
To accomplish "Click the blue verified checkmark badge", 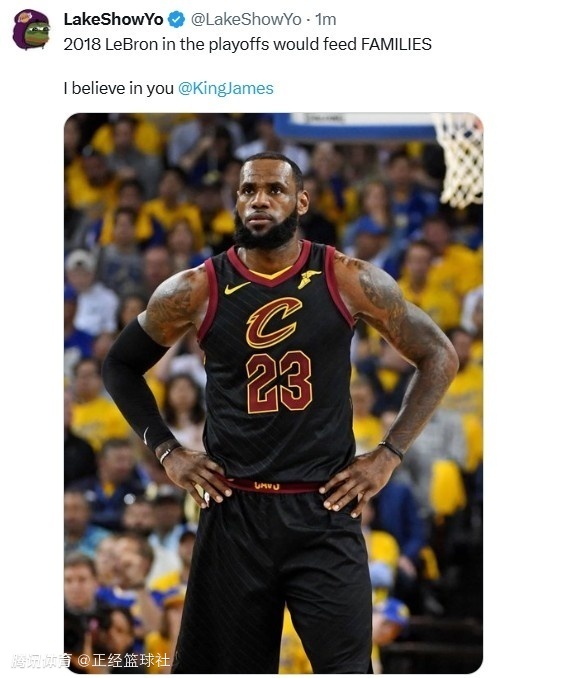I will [x=176, y=20].
